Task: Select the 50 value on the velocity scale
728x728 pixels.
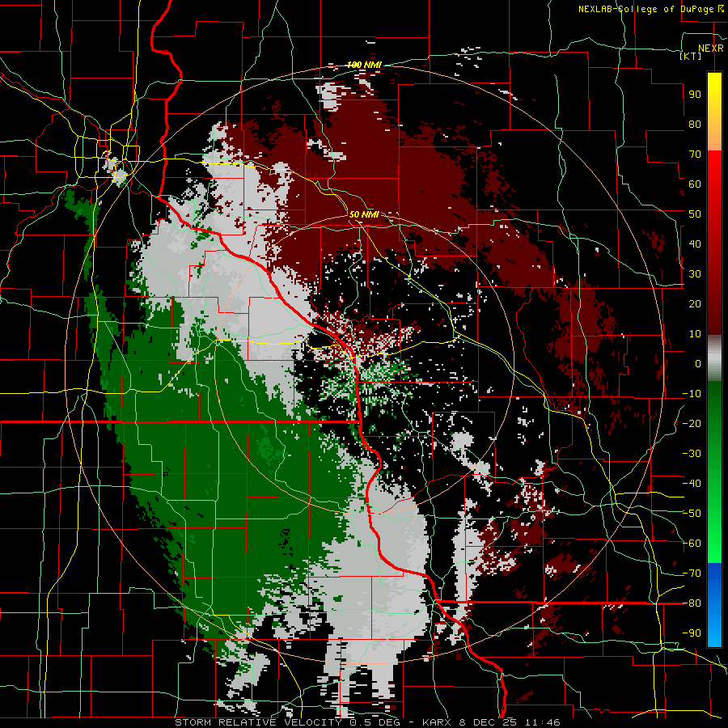Action: pos(695,214)
